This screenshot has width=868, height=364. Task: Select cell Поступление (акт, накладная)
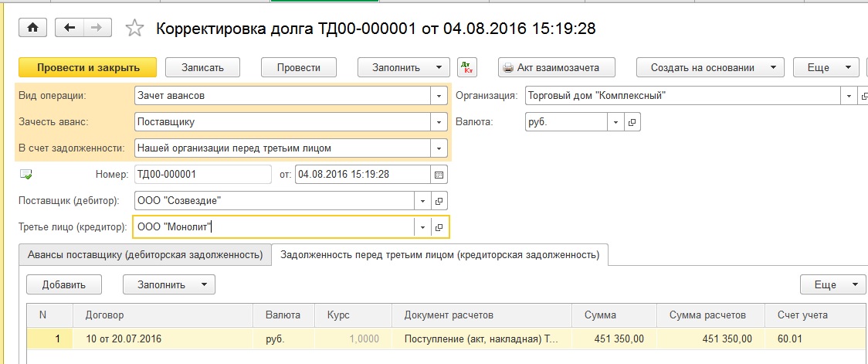tap(482, 338)
